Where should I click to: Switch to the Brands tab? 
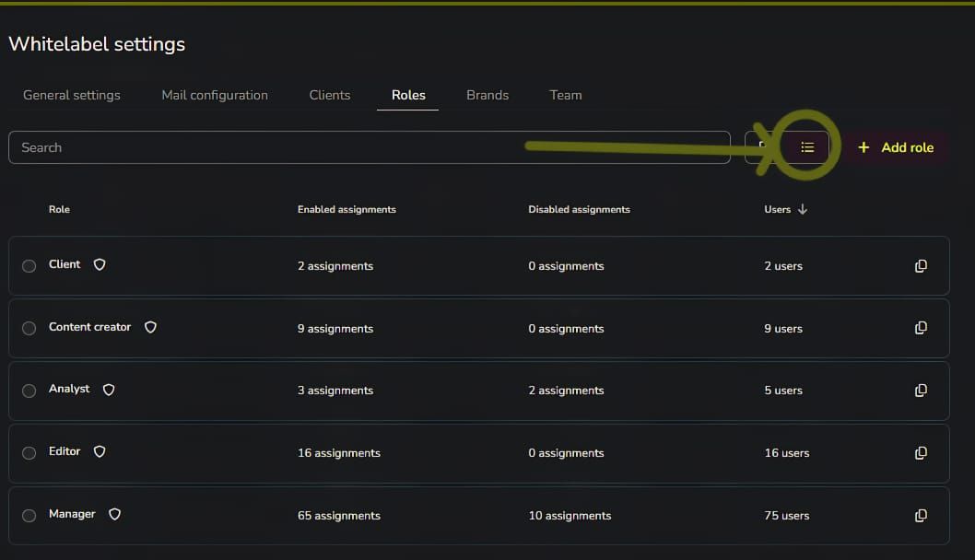pos(487,95)
